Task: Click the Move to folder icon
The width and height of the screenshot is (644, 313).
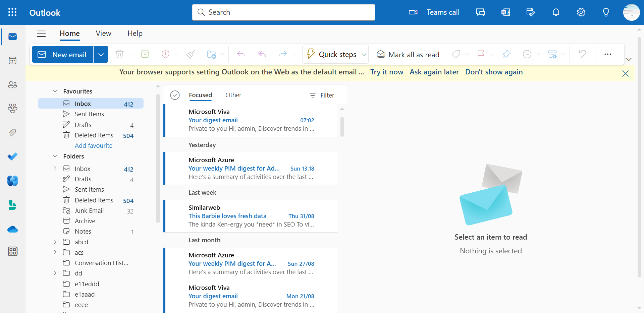Action: pyautogui.click(x=212, y=54)
